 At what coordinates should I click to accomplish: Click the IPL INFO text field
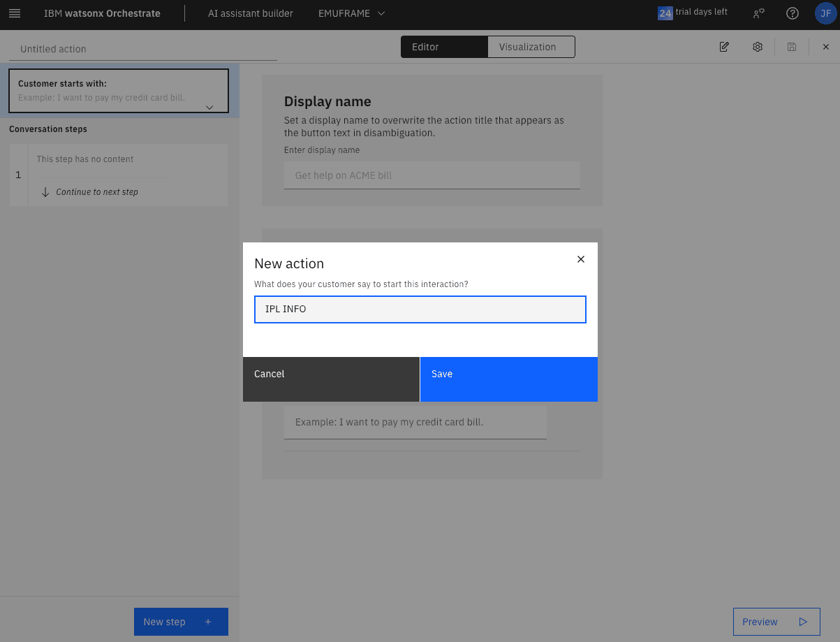[420, 309]
